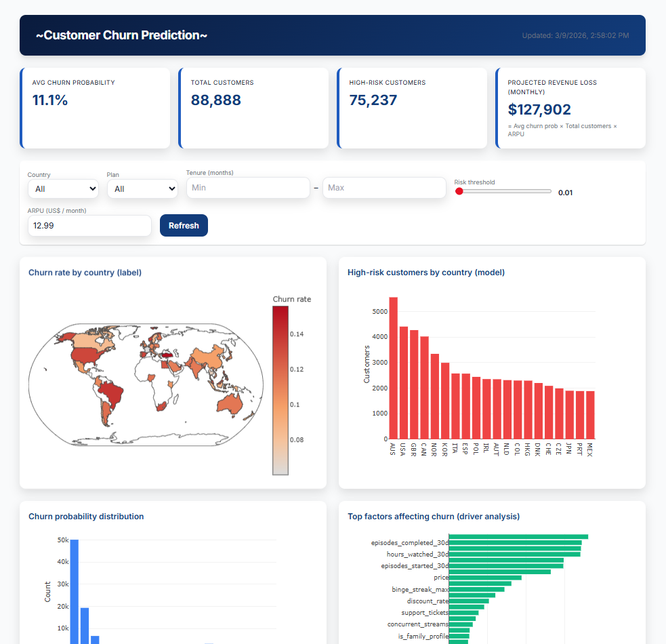Image resolution: width=666 pixels, height=644 pixels.
Task: Click Australia on the churn map
Action: pyautogui.click(x=230, y=404)
